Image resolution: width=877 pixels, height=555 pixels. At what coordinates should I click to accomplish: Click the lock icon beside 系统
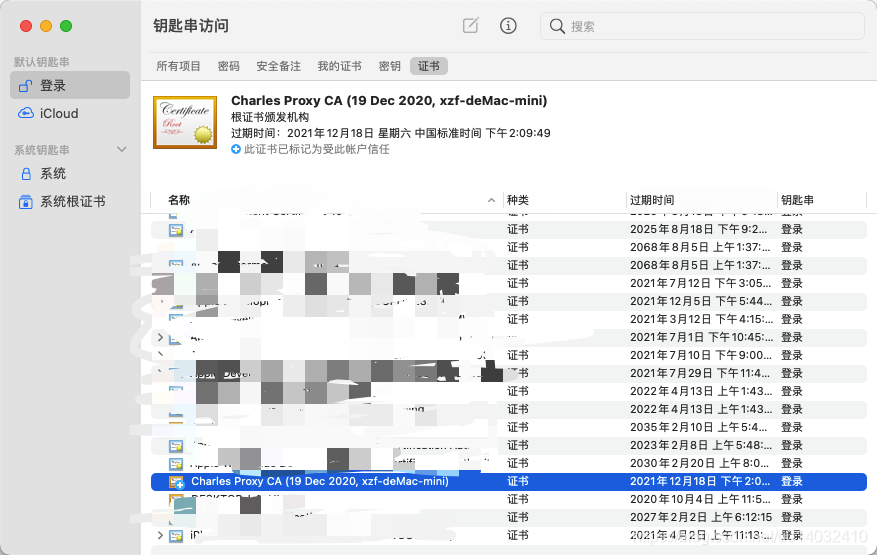point(26,174)
